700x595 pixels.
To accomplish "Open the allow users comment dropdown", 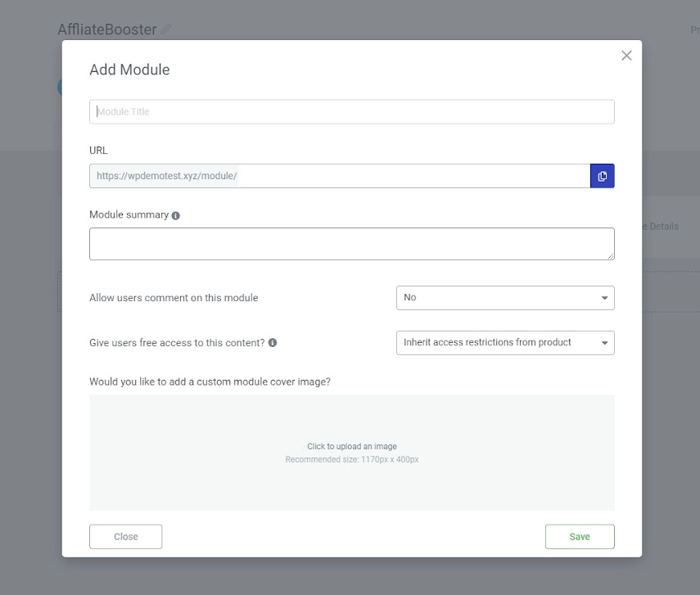I will [x=505, y=298].
